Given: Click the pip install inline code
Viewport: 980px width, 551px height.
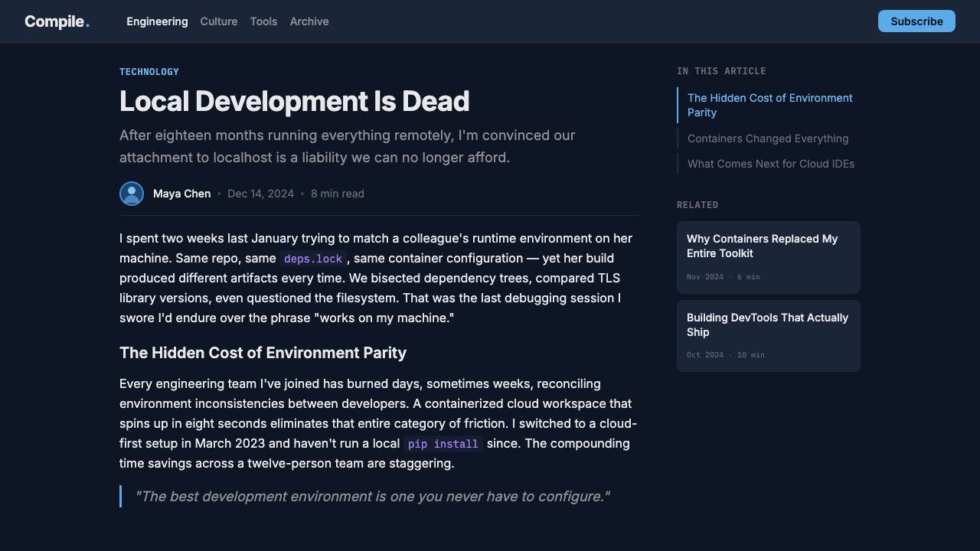Looking at the screenshot, I should (443, 444).
